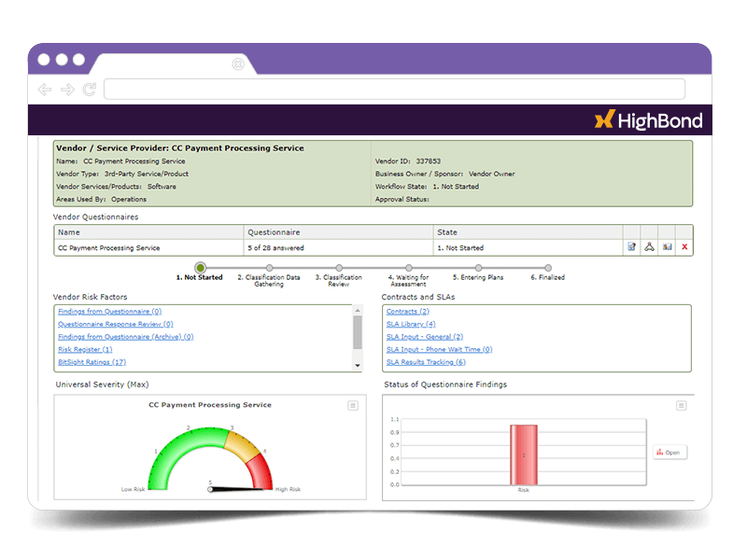Click the Name column header

point(148,232)
